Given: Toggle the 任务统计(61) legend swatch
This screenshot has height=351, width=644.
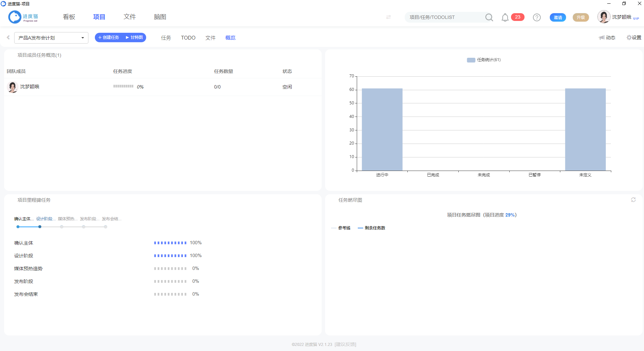Looking at the screenshot, I should (x=471, y=60).
